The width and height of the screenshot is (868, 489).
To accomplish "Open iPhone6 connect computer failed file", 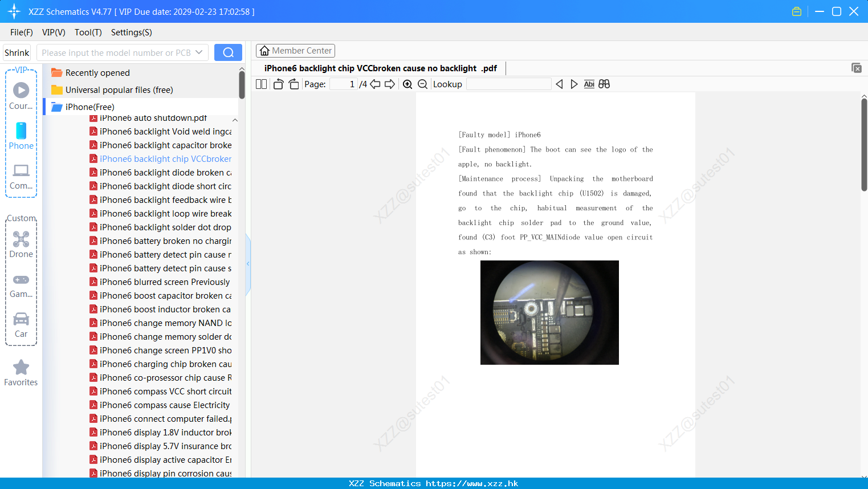I will [160, 419].
